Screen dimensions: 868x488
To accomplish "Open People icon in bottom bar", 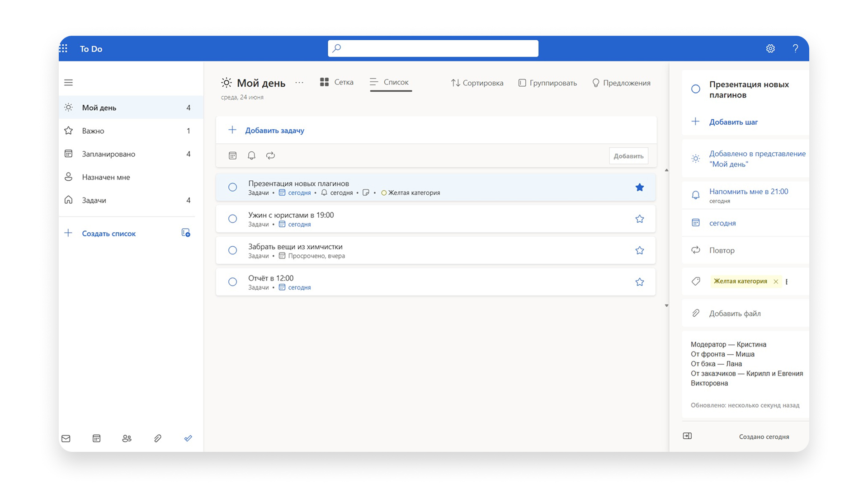I will [x=127, y=438].
